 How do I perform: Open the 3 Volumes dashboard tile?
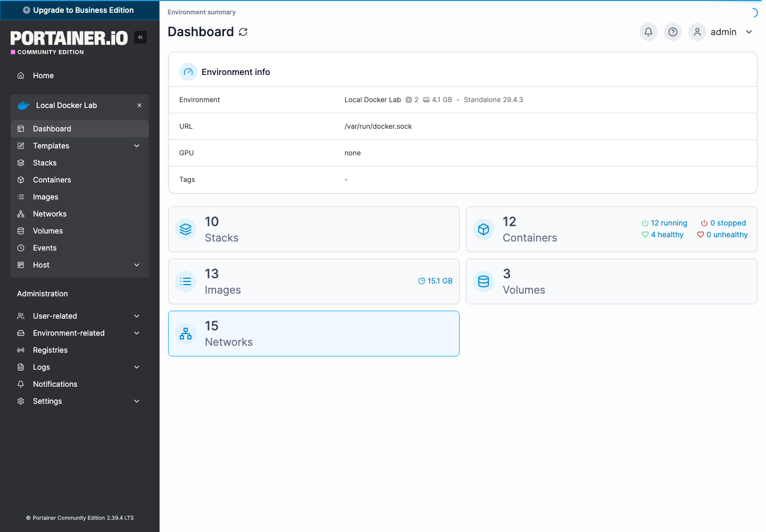[x=612, y=281]
